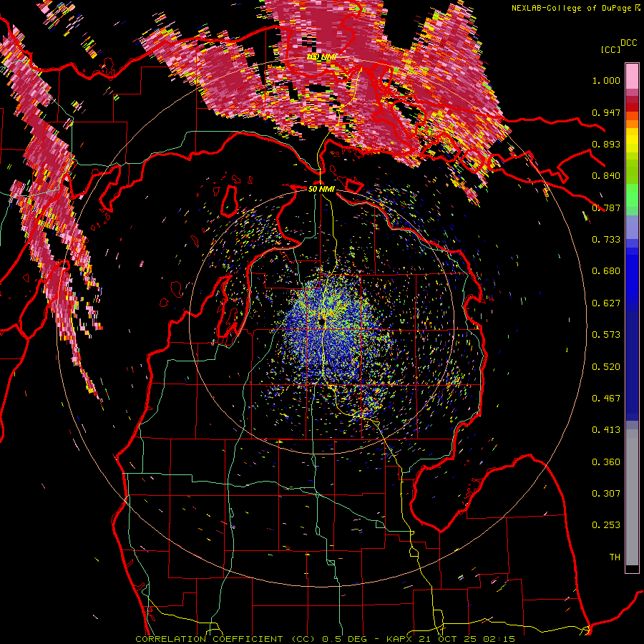
Task: Select the 0.787 legend value
Action: [606, 208]
